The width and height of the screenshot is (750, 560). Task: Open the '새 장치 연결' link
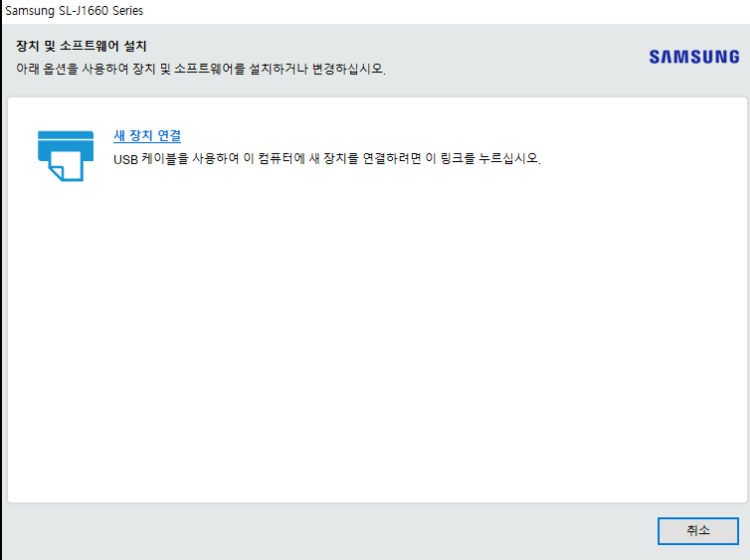tap(147, 136)
